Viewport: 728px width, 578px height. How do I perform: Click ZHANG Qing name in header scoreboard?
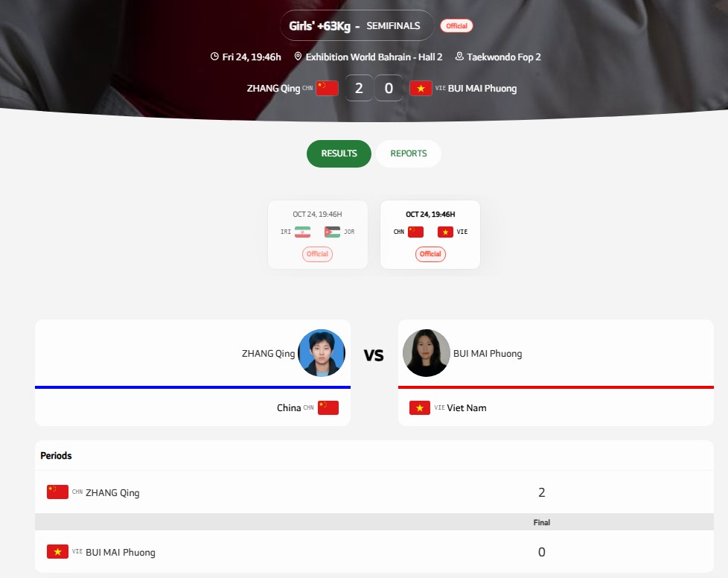(273, 89)
